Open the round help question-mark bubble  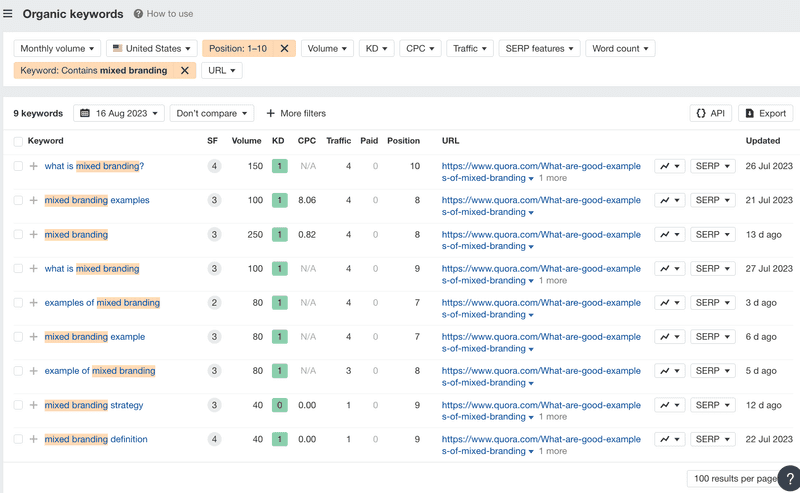click(x=789, y=479)
